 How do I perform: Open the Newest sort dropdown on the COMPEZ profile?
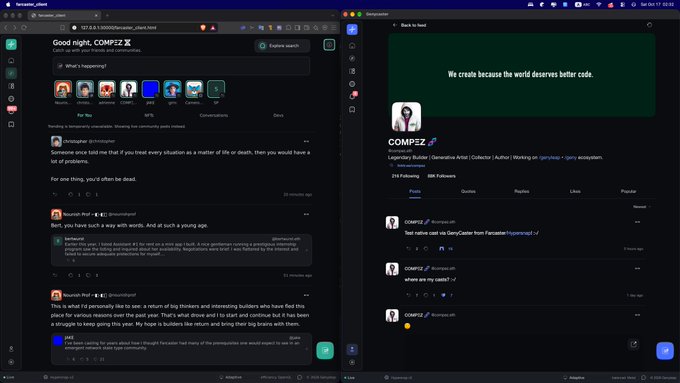641,207
